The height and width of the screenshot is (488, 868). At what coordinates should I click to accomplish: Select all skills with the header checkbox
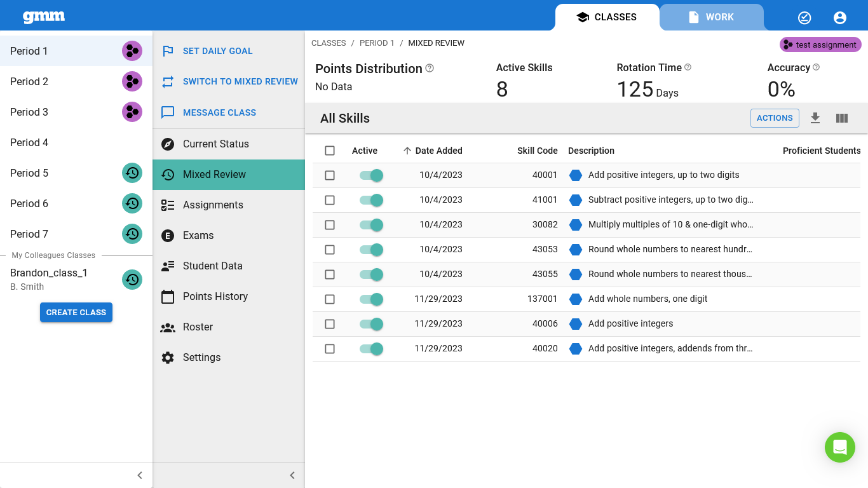coord(330,151)
